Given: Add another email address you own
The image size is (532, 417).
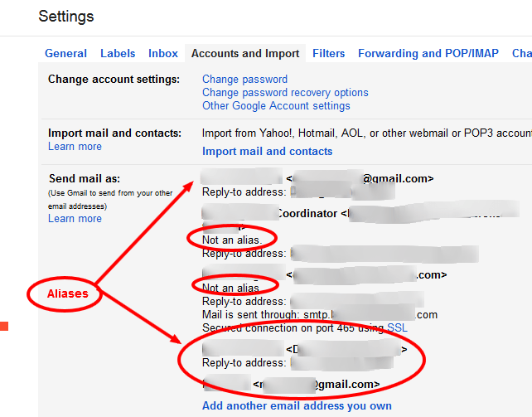Looking at the screenshot, I should pyautogui.click(x=297, y=406).
